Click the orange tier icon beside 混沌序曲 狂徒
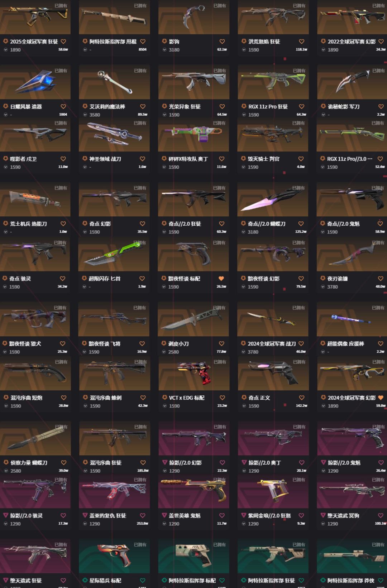 point(85,463)
